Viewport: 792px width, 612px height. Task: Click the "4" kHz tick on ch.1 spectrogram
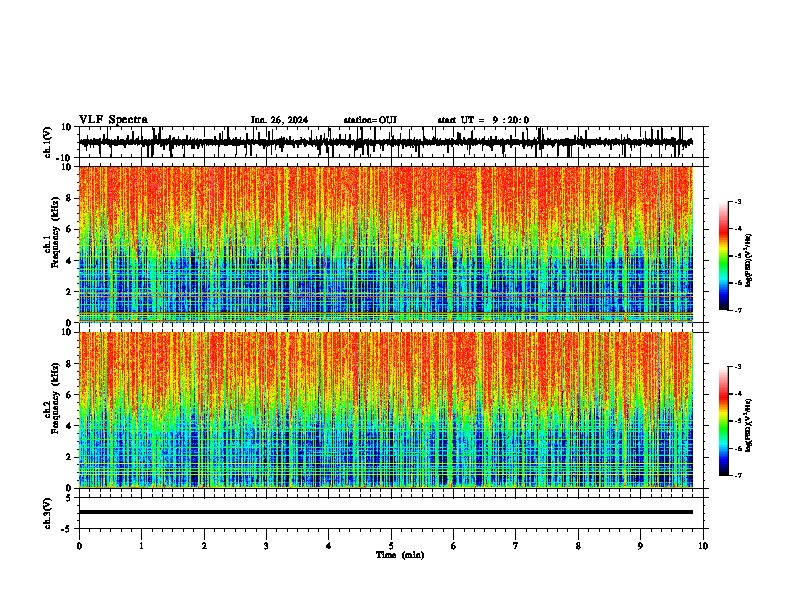70,261
